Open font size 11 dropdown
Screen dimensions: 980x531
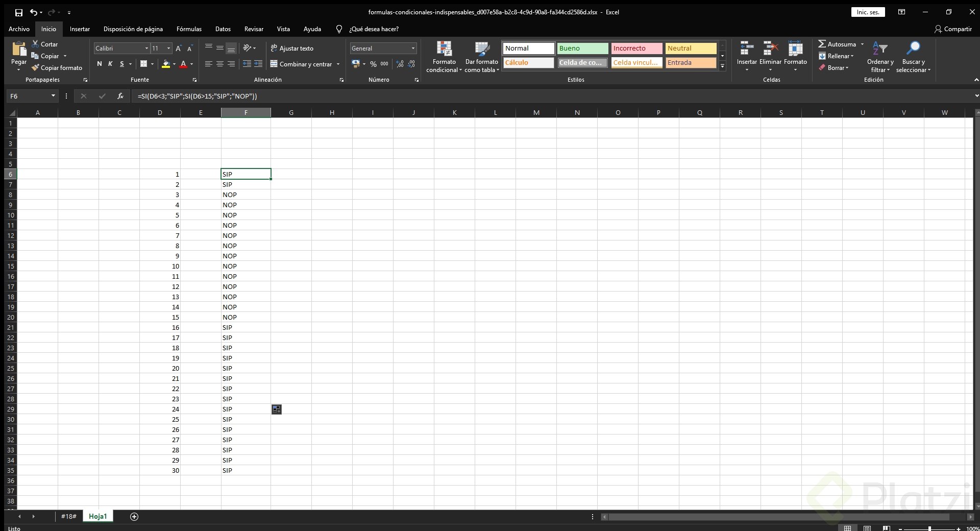coord(168,49)
